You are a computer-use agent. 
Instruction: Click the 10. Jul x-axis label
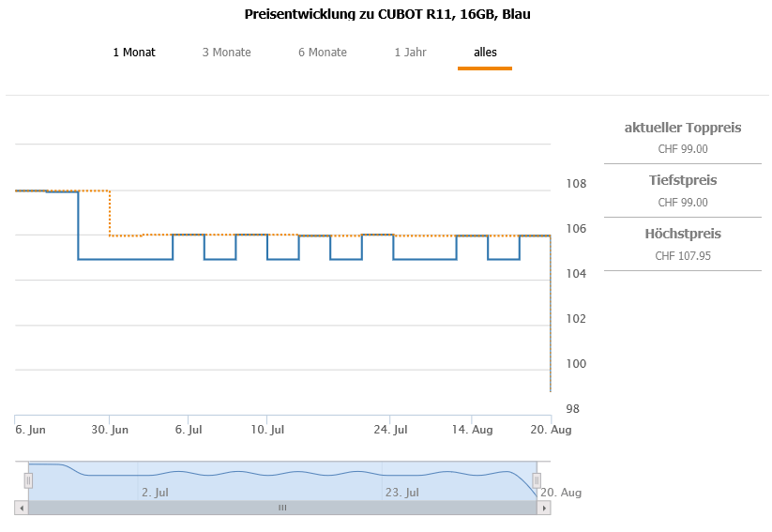coord(267,430)
